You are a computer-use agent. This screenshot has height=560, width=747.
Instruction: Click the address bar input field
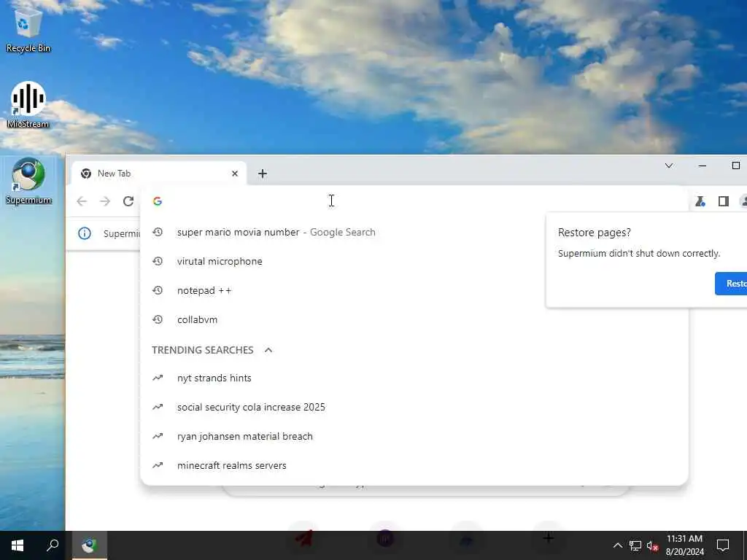414,201
